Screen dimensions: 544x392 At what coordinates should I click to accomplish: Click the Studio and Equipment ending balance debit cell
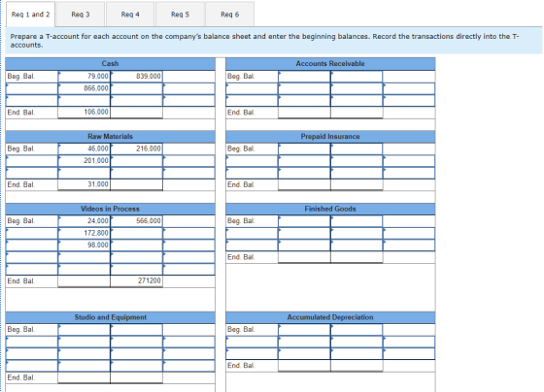(84, 377)
